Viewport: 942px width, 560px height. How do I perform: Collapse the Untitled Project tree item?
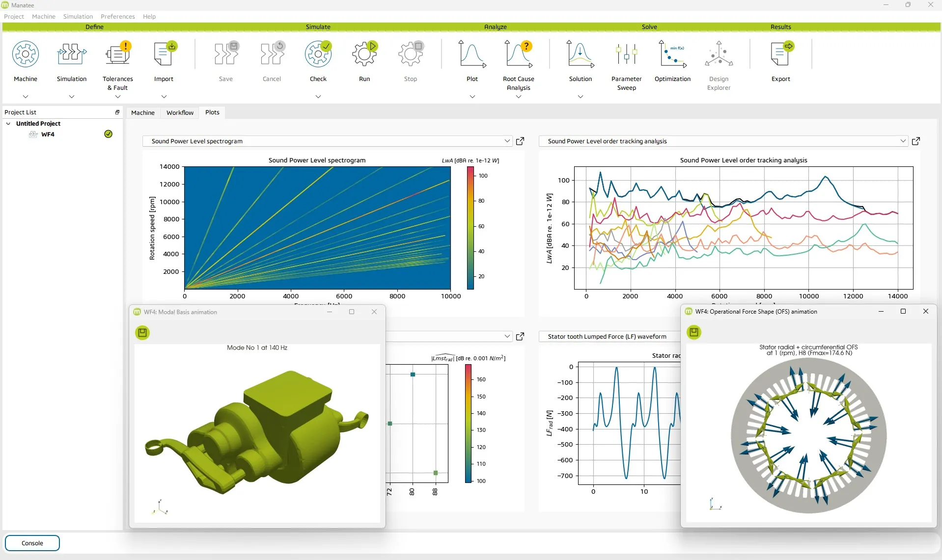tap(8, 123)
